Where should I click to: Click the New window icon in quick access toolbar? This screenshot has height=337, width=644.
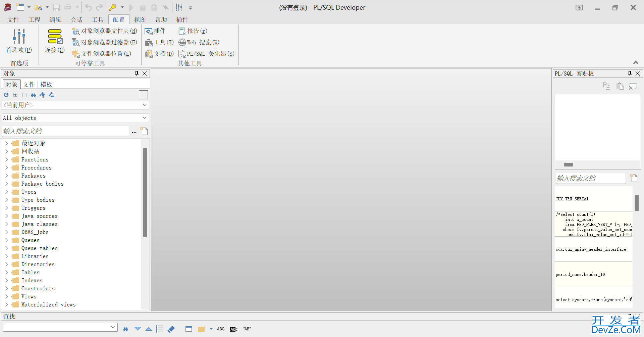tap(20, 7)
